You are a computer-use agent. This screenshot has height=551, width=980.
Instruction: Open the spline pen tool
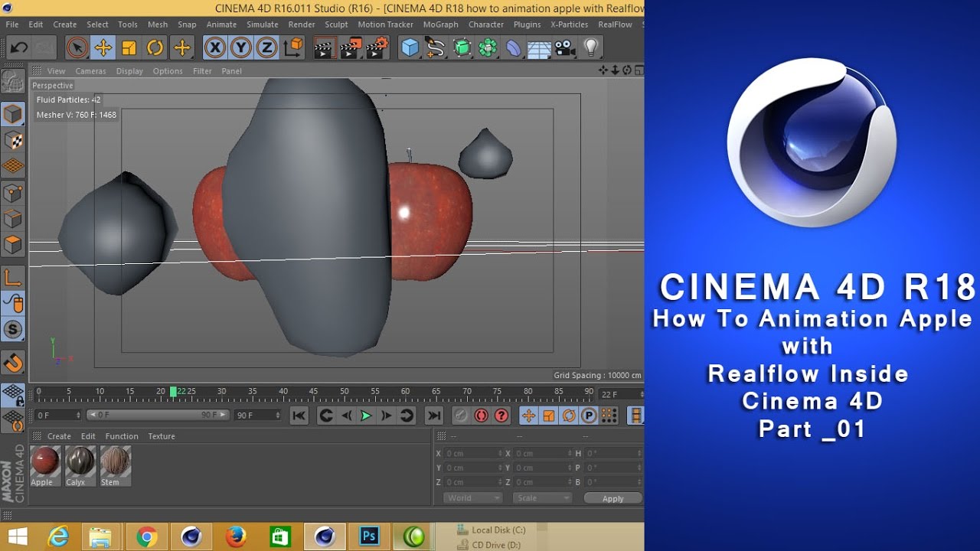point(436,48)
